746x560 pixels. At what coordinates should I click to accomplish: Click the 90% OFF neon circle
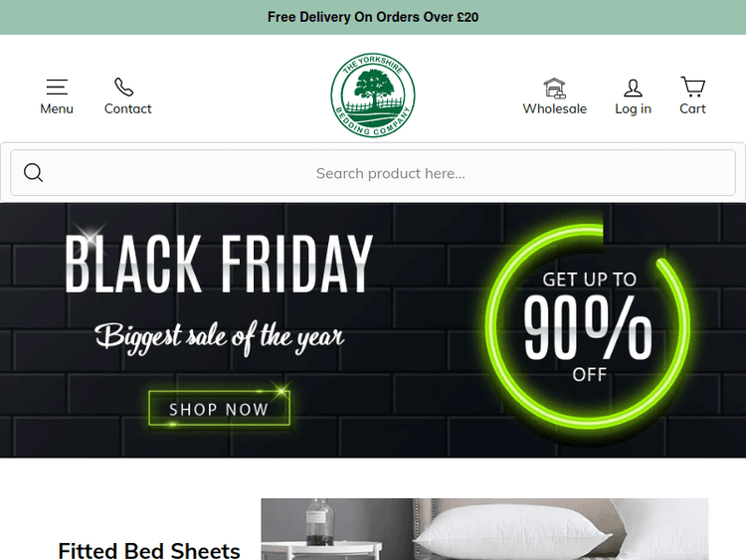[x=588, y=327]
